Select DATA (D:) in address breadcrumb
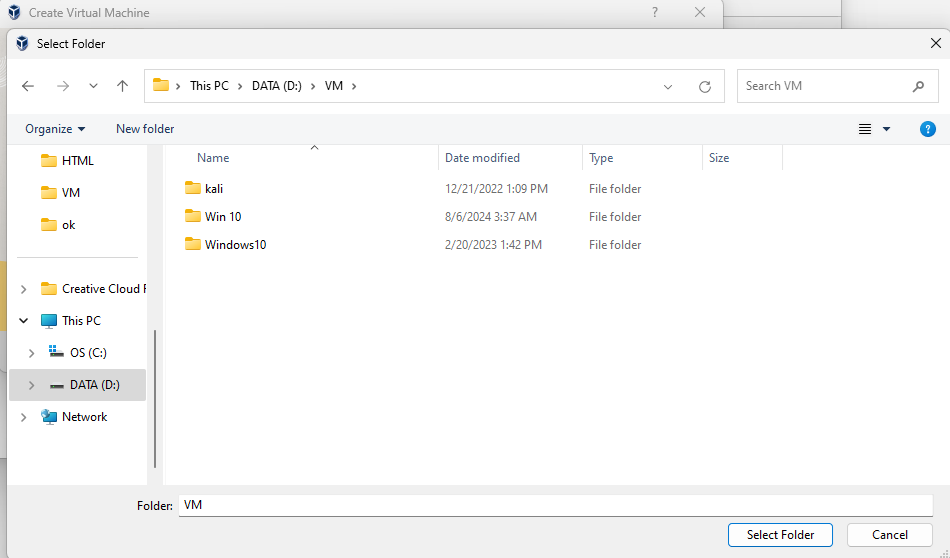 (276, 86)
